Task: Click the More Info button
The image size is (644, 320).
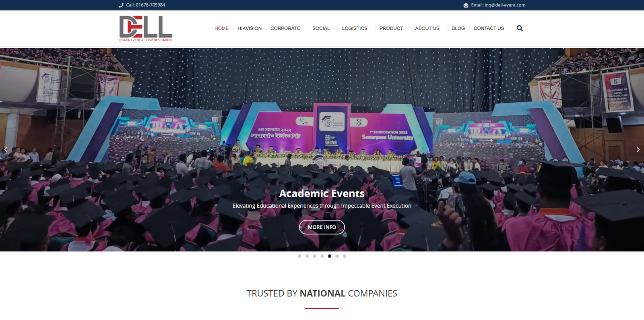Action: pyautogui.click(x=322, y=227)
